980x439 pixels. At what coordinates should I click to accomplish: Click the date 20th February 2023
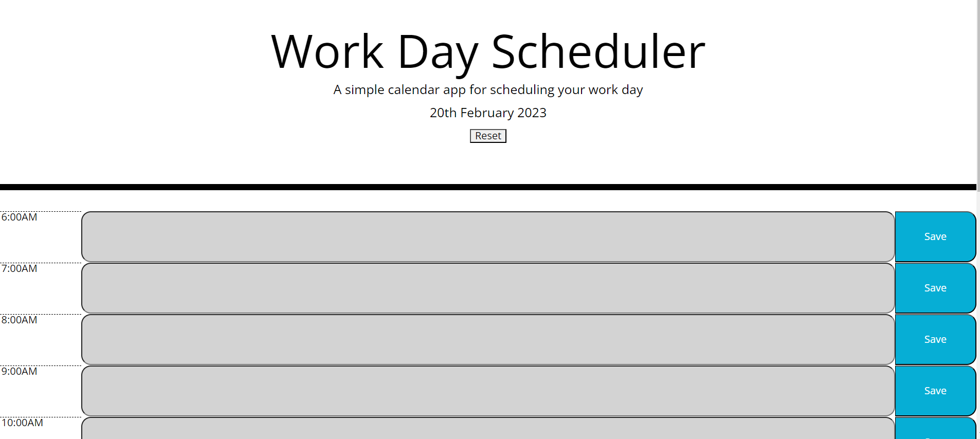487,113
